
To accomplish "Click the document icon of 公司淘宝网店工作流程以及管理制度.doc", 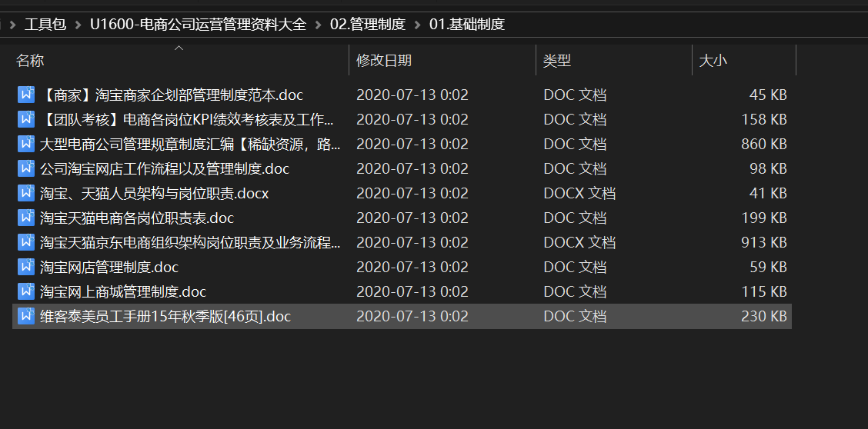I will tap(26, 168).
